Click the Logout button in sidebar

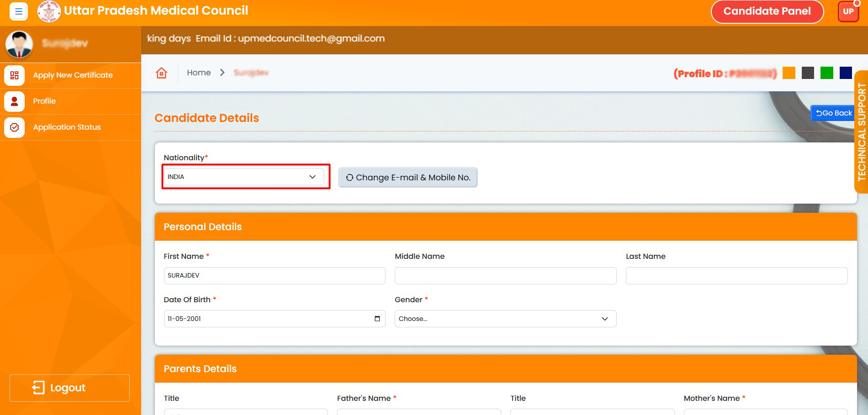click(x=69, y=388)
